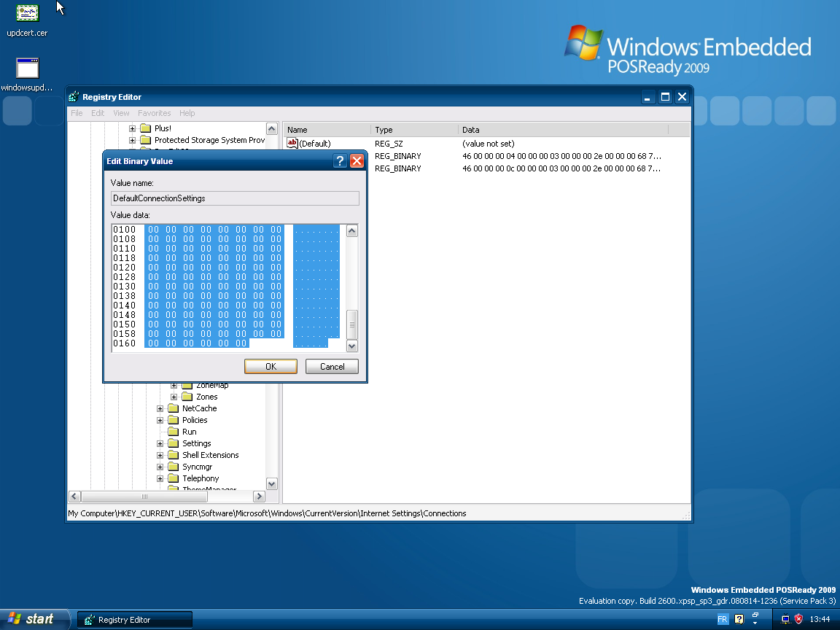
Task: Click the Shell Extensions folder icon
Action: coord(173,455)
